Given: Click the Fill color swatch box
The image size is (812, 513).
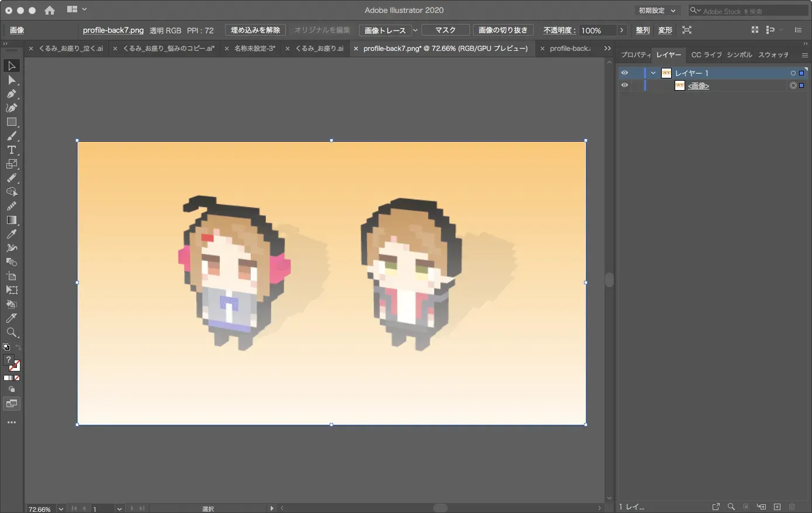Looking at the screenshot, I should pyautogui.click(x=9, y=360).
